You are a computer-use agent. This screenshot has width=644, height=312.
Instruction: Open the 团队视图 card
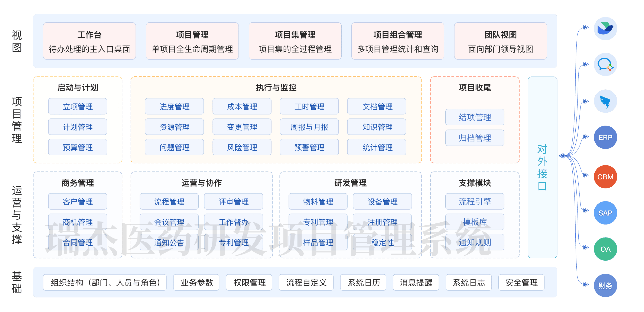coord(501,41)
